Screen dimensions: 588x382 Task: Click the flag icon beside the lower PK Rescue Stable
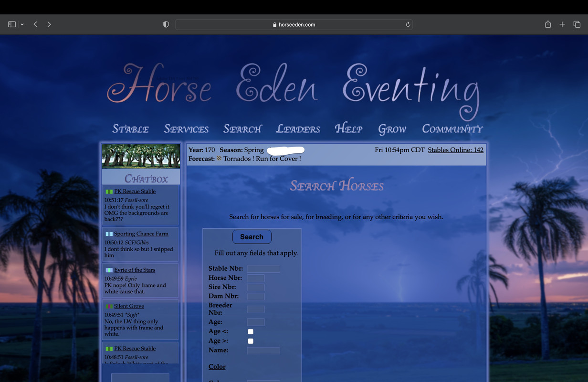point(109,349)
